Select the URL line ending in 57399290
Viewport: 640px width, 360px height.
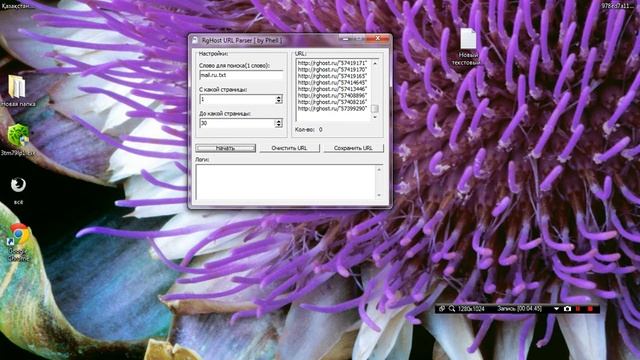[332, 109]
